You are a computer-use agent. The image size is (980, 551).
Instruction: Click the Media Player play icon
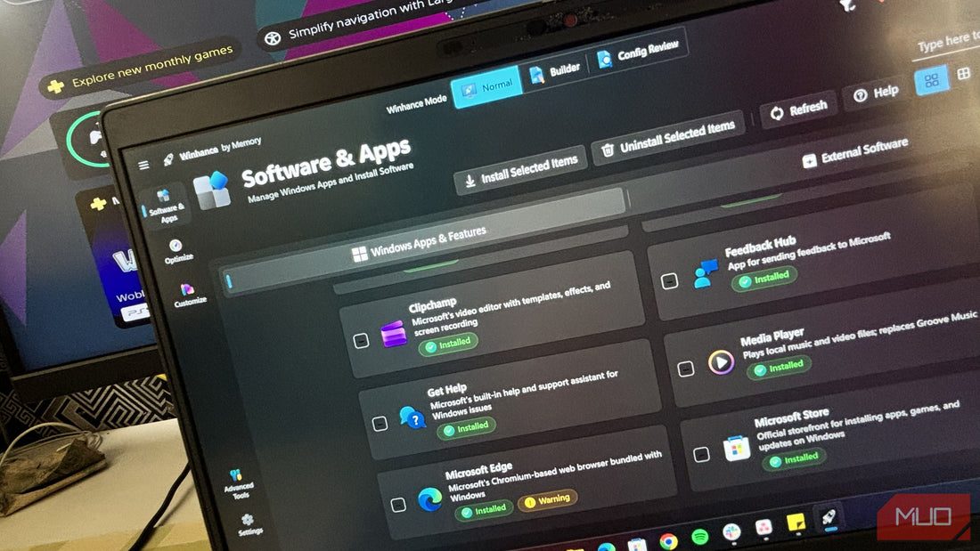[x=721, y=361]
